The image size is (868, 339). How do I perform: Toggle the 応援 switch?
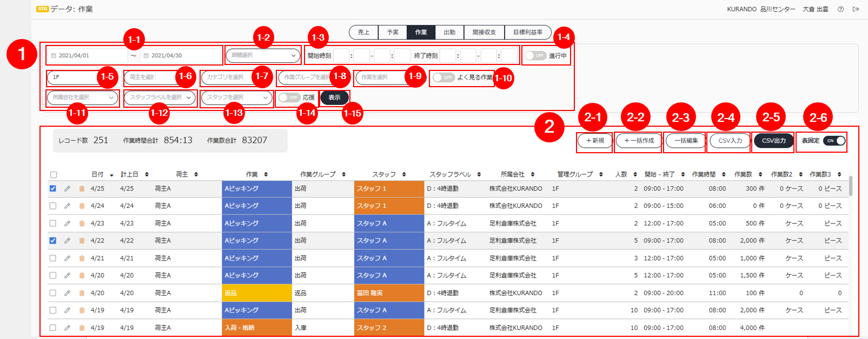coord(289,97)
